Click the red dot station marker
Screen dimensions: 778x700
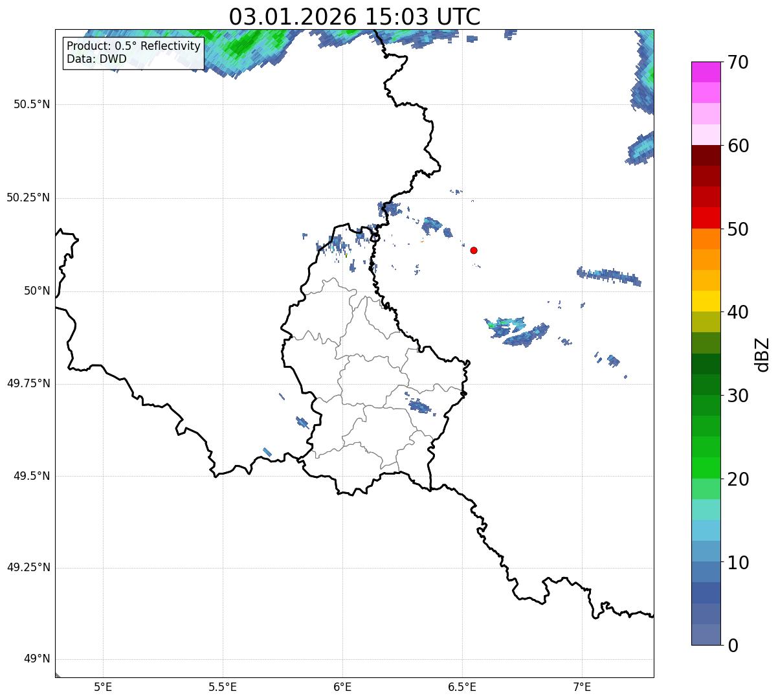coord(474,250)
